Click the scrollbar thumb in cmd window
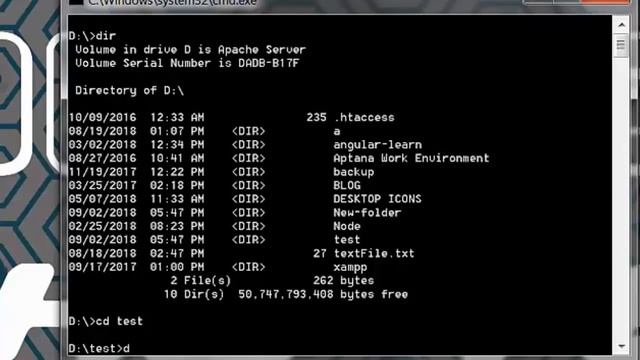 (x=621, y=45)
